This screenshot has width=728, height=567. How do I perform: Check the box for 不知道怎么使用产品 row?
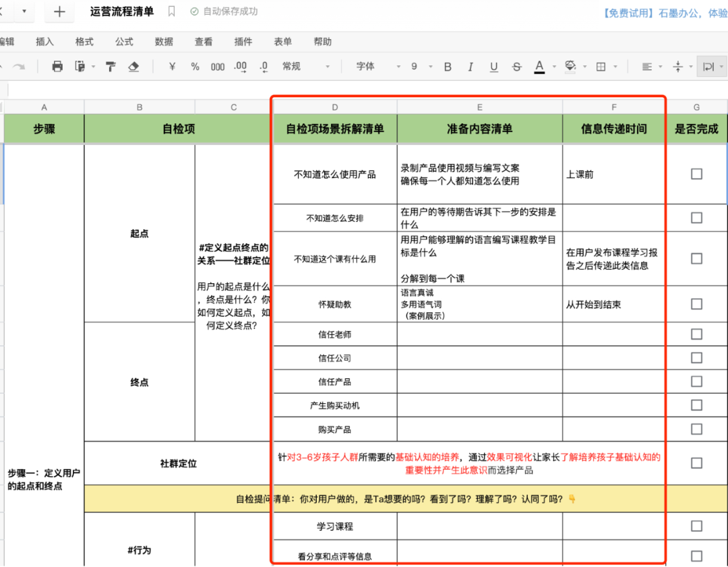point(696,174)
